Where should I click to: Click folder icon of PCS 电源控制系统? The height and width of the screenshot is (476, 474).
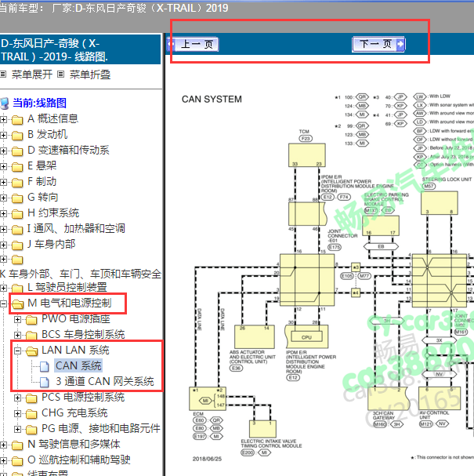[31, 398]
